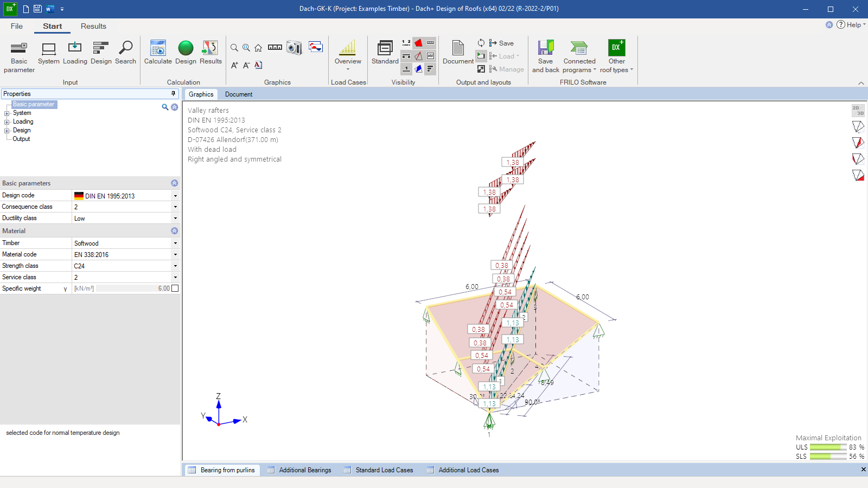Toggle the blue surface visibility icon
The image size is (868, 488).
click(418, 69)
